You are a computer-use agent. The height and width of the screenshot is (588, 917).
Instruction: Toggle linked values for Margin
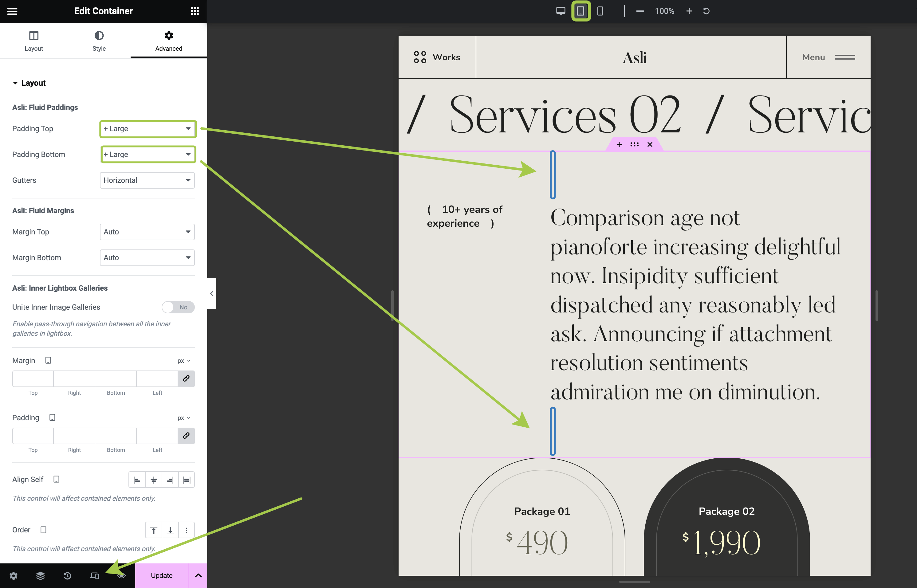186,378
